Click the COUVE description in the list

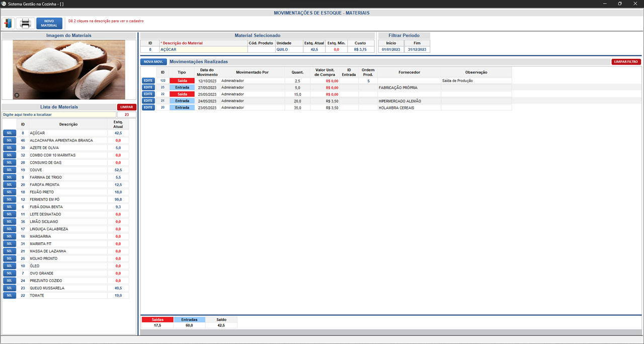point(68,170)
